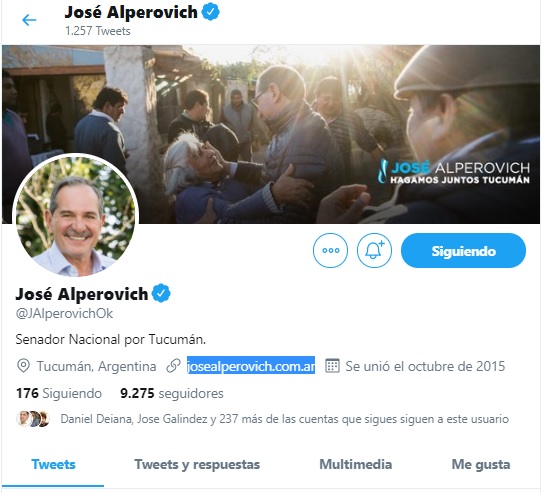
Task: Click the small mutual follower avatars
Action: [x=33, y=419]
